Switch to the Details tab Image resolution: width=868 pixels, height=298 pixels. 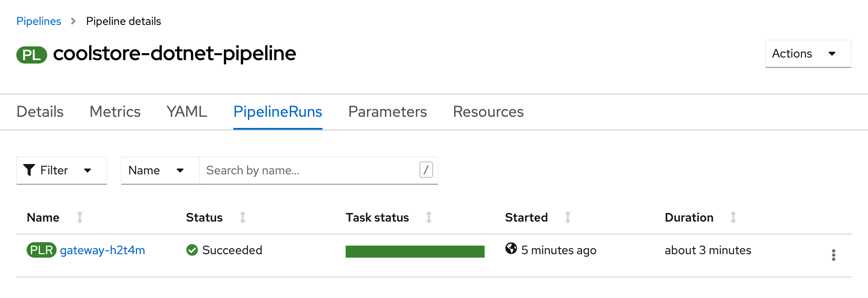point(40,112)
